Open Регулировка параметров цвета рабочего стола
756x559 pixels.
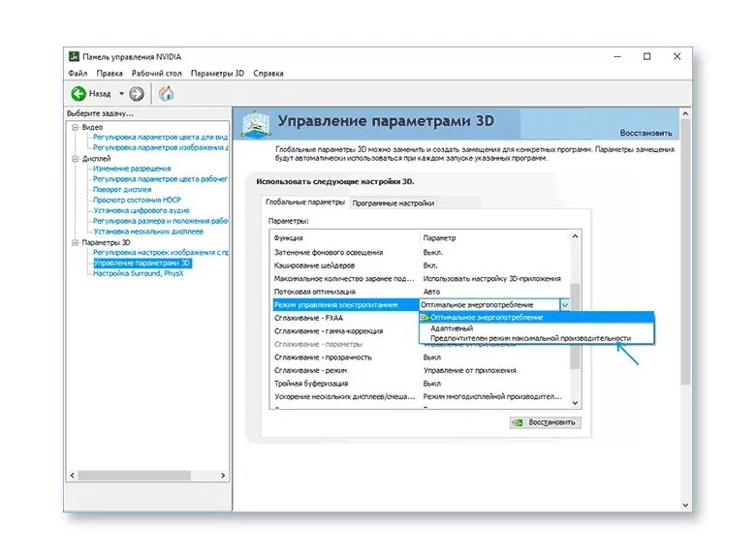160,179
